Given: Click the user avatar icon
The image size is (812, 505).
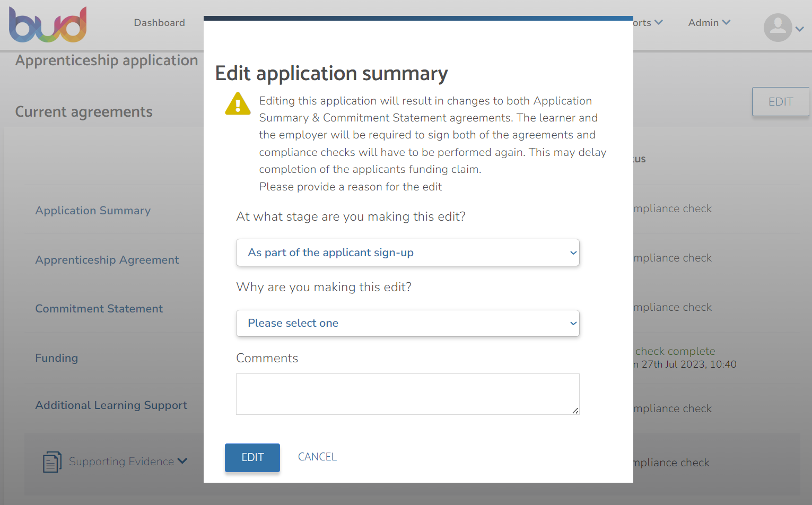Looking at the screenshot, I should (778, 28).
